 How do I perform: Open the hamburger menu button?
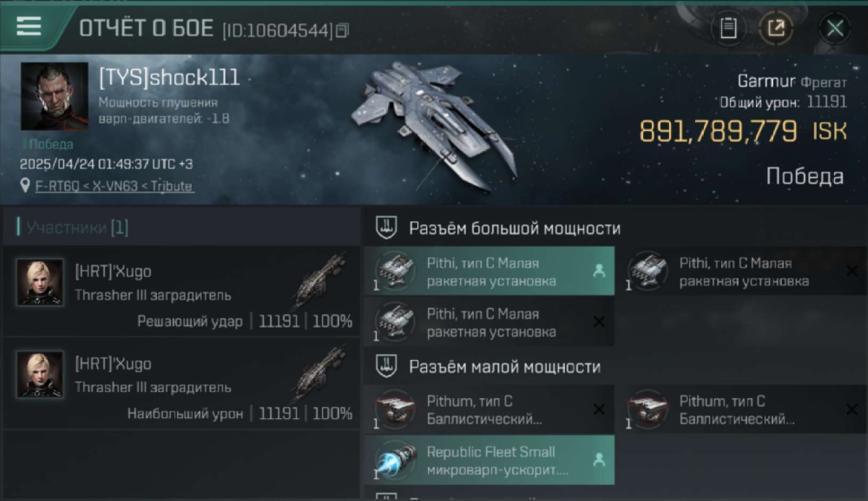coord(29,27)
